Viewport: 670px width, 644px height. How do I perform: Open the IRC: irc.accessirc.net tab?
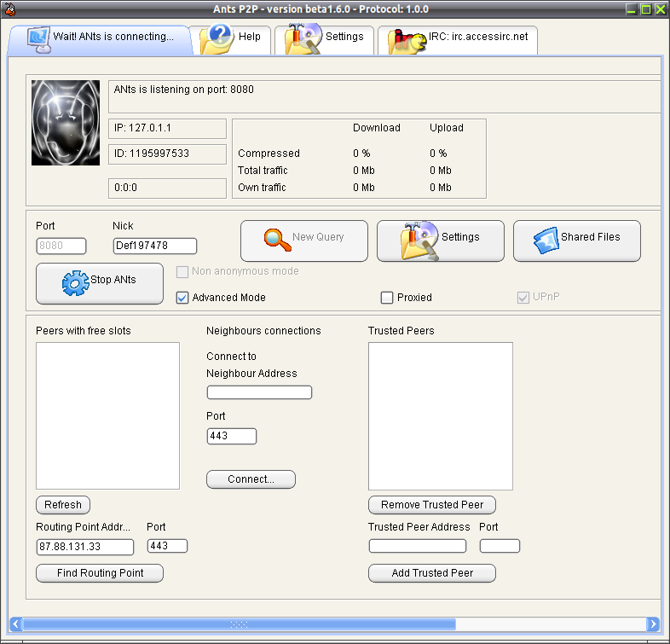(458, 39)
